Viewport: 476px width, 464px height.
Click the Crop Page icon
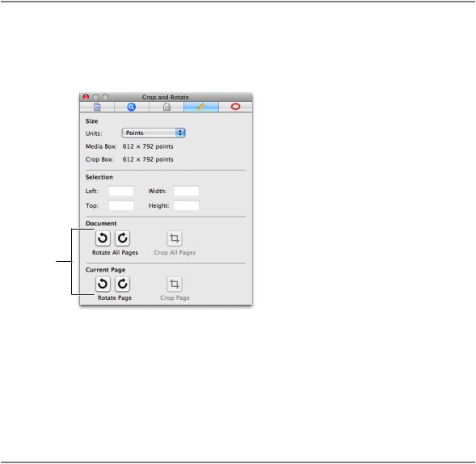pos(175,284)
